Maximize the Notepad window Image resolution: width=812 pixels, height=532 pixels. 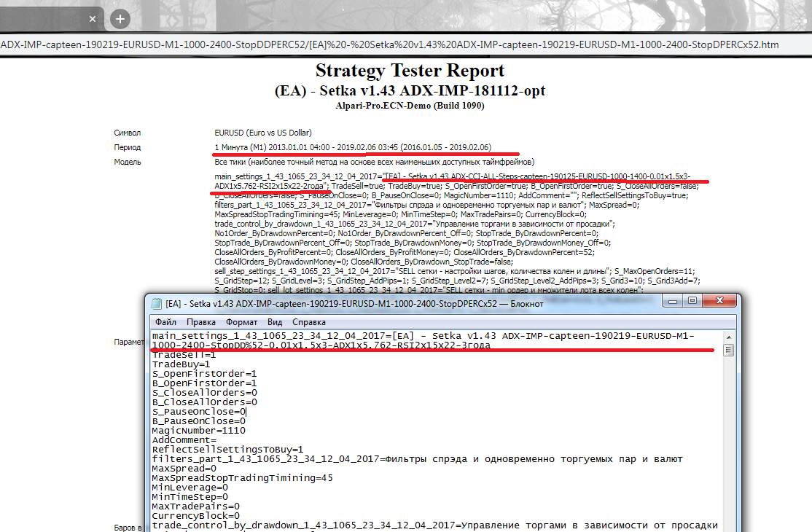(692, 301)
